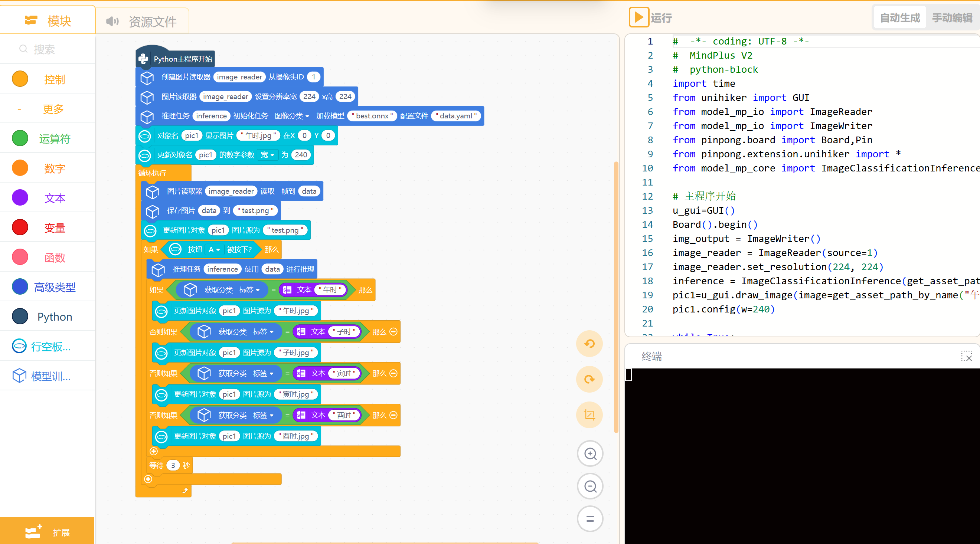Viewport: 980px width, 544px height.
Task: Open the 图像分类 task type dropdown
Action: 292,116
